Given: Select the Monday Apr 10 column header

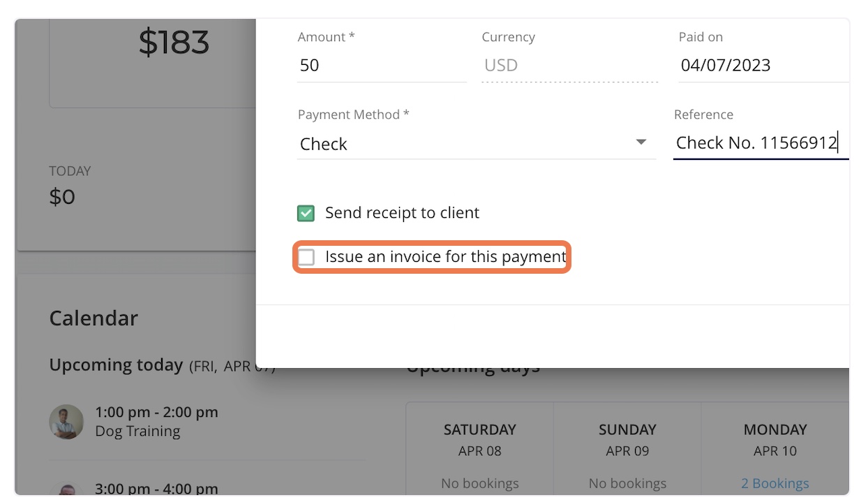Looking at the screenshot, I should pyautogui.click(x=775, y=439).
